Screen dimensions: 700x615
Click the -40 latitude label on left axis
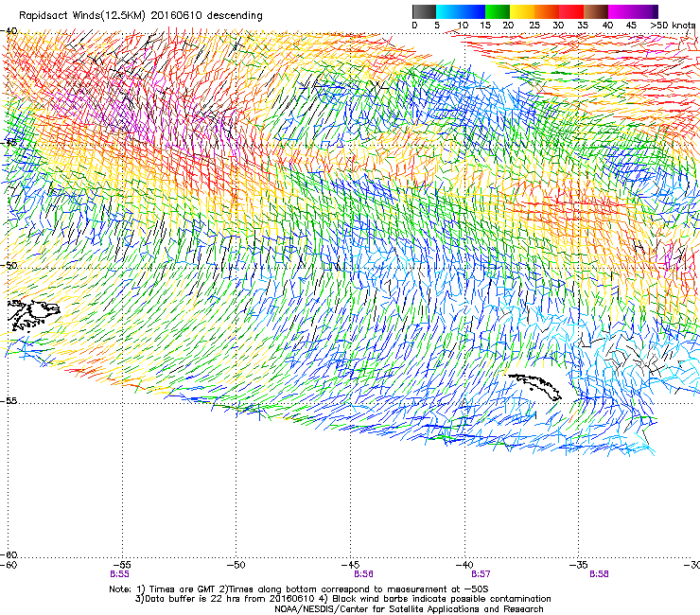[10, 31]
